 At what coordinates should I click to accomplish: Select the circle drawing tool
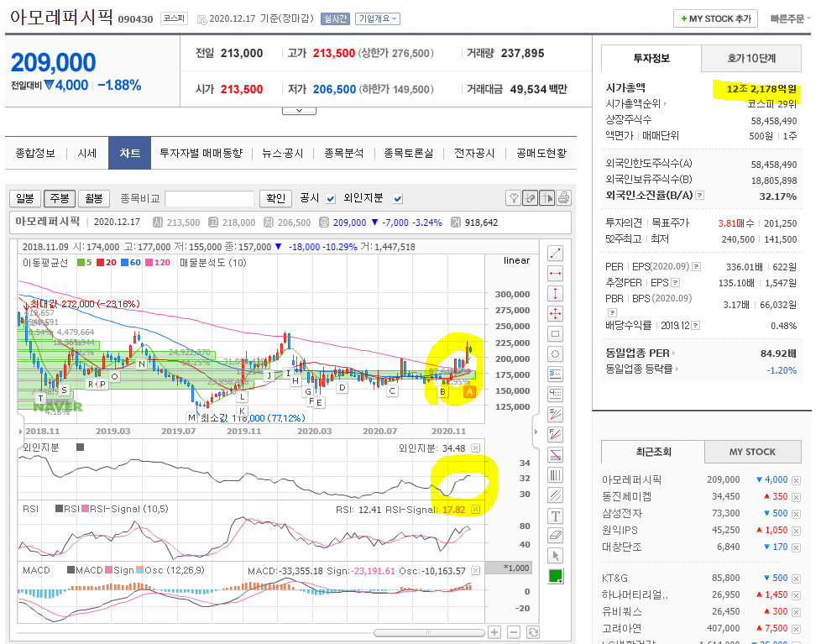555,354
